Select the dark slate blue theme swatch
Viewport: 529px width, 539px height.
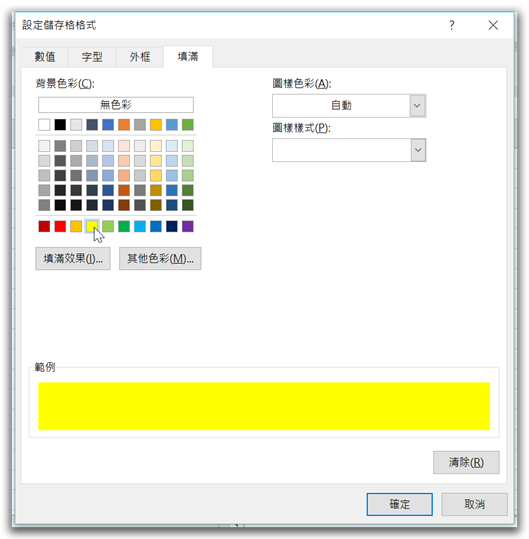(x=92, y=124)
